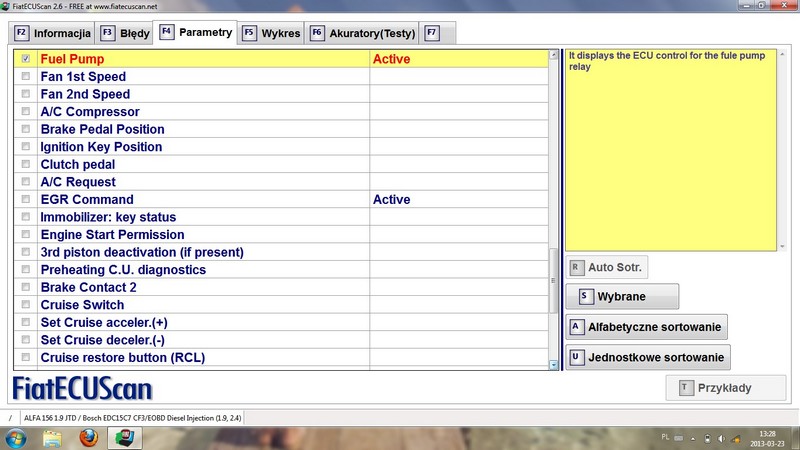Select Cruise Switch parameter label
Screen dimensions: 800x450
[82, 305]
